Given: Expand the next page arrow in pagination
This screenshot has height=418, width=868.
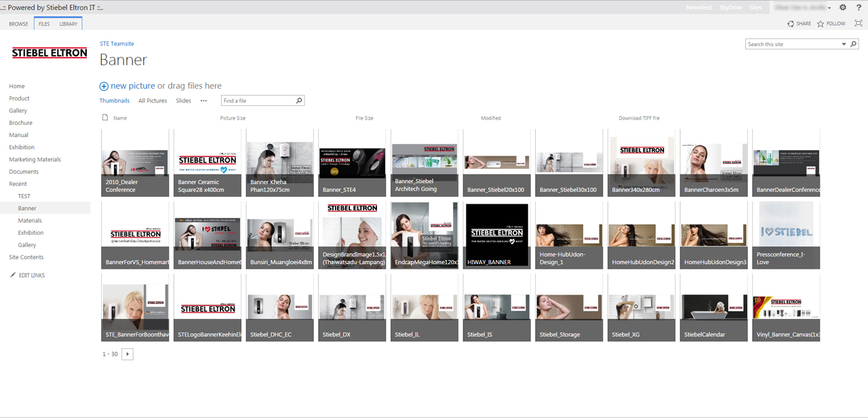Looking at the screenshot, I should pos(127,354).
